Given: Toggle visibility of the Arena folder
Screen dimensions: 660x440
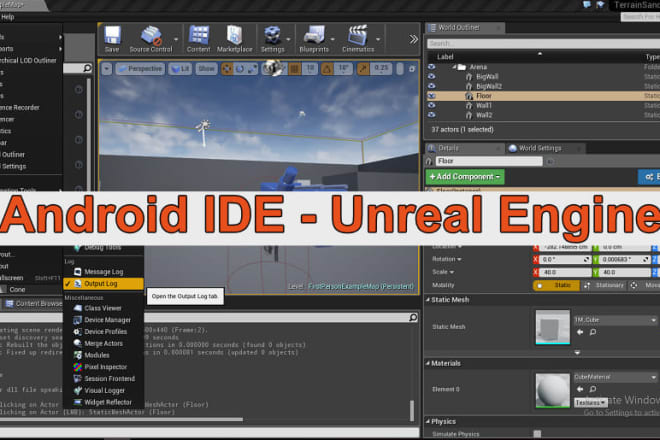Looking at the screenshot, I should tap(431, 67).
